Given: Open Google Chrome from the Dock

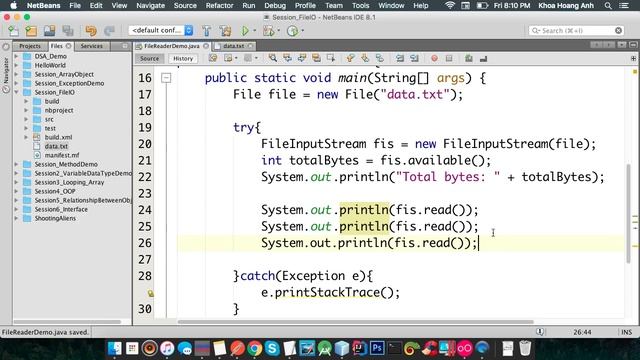Looking at the screenshot, I should [254, 348].
